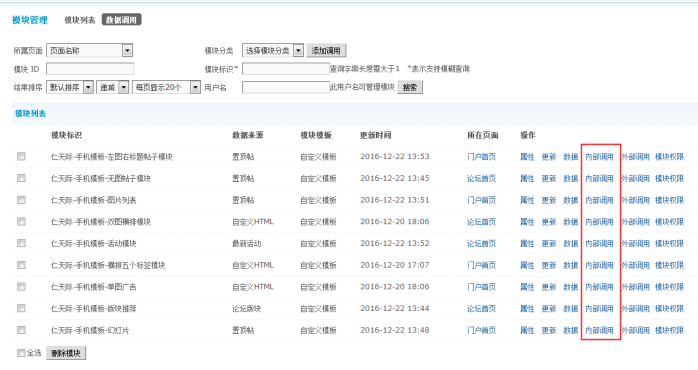Viewport: 698px width, 370px height.
Task: Focus the 模块 ID input field
Action: pyautogui.click(x=90, y=69)
